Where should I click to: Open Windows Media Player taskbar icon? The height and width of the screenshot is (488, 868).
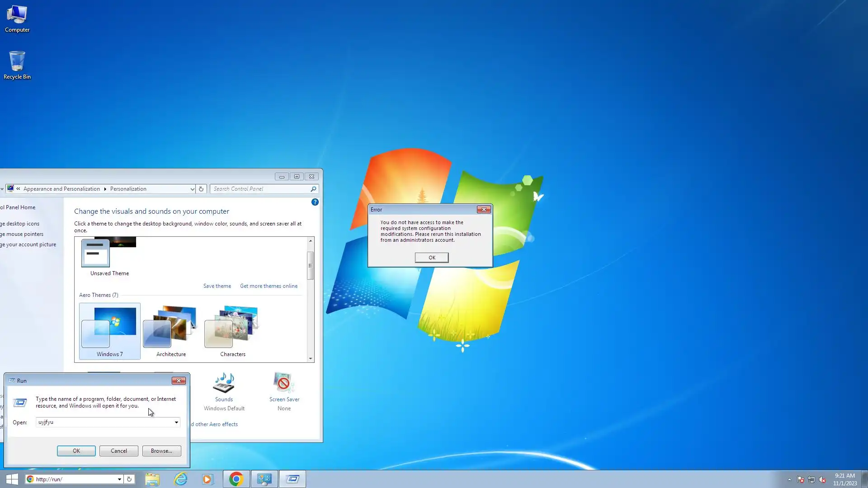click(x=207, y=479)
